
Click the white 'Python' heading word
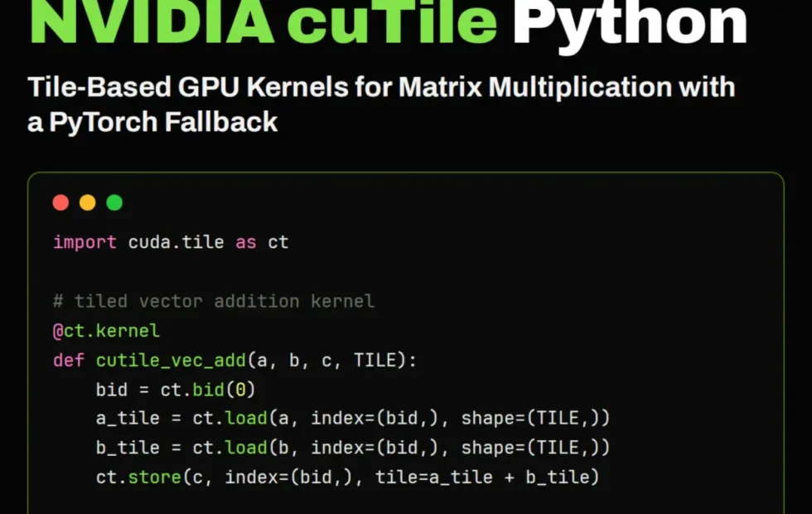[x=630, y=26]
